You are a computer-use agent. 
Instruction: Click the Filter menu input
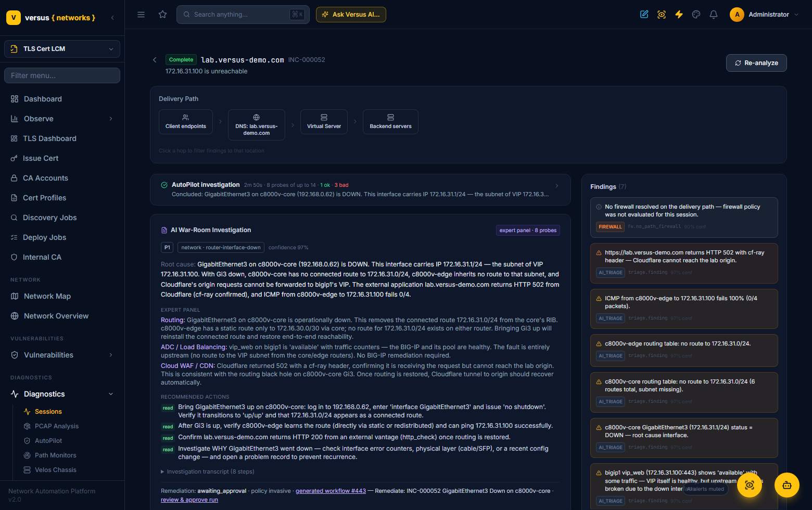62,75
